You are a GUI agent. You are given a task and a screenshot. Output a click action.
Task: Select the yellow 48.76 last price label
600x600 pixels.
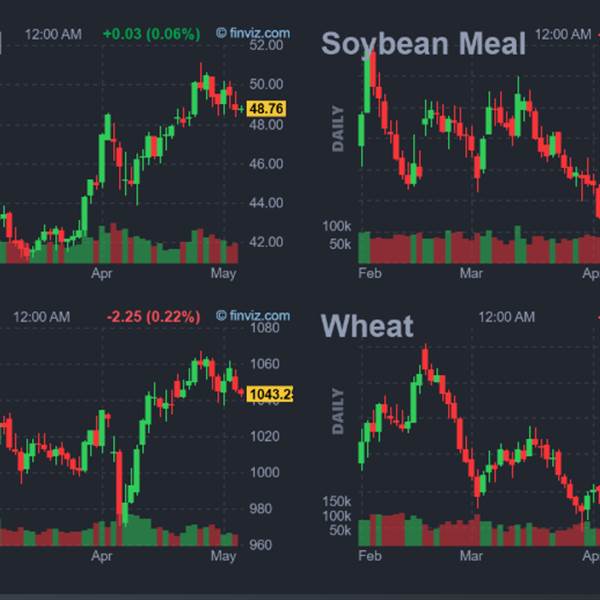click(266, 109)
